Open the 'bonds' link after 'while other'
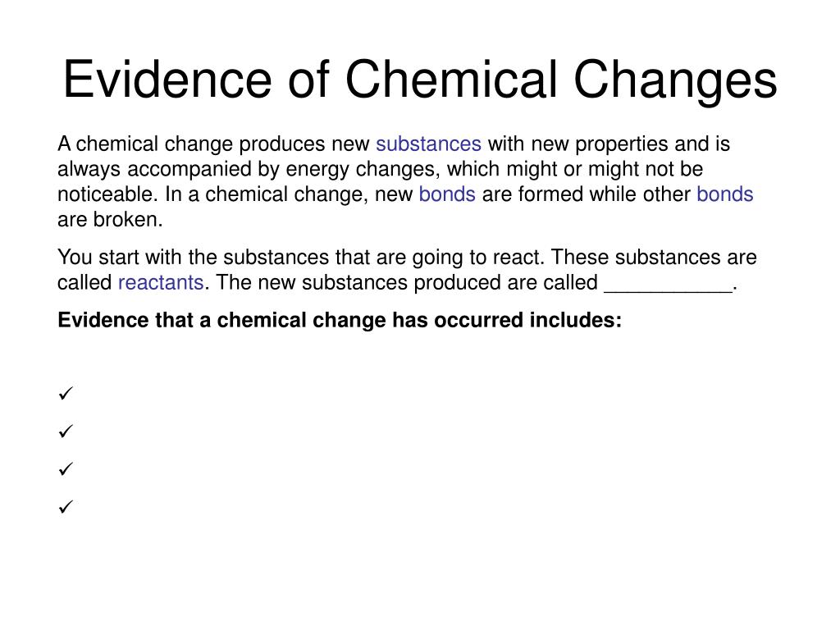Viewport: 840px width, 630px height. [x=725, y=194]
